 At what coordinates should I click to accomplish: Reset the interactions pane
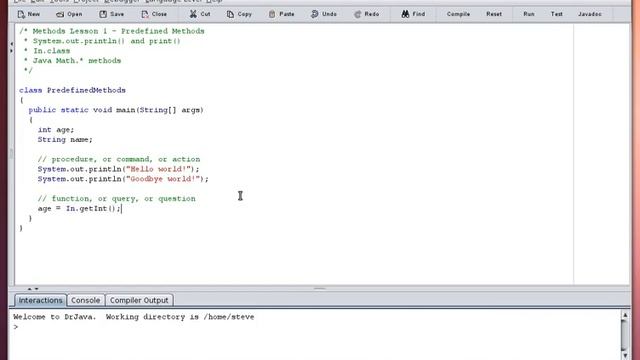494,14
